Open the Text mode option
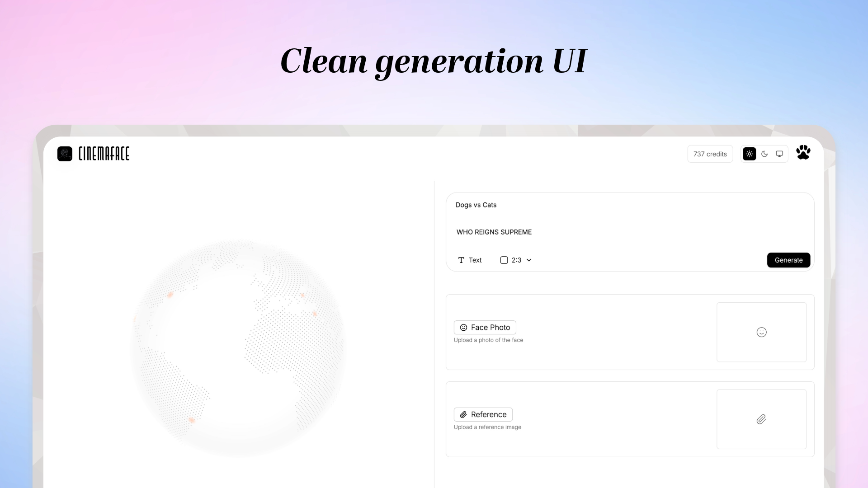Image resolution: width=868 pixels, height=488 pixels. 475,260
